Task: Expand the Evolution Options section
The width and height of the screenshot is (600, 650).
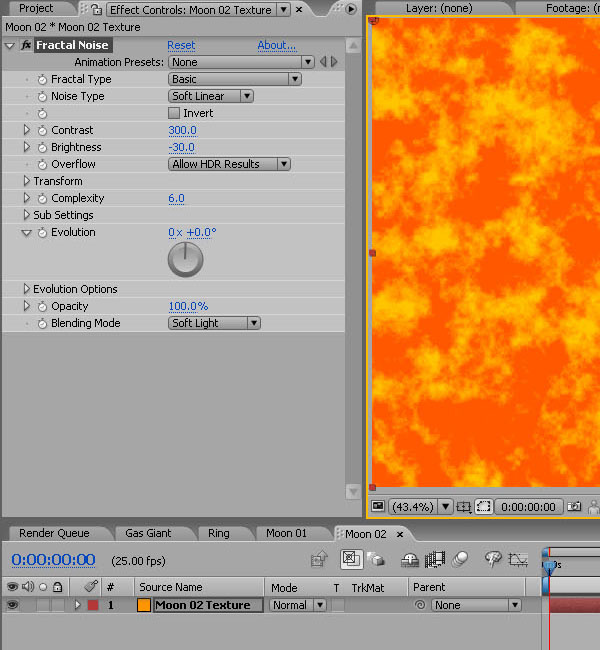Action: 27,289
